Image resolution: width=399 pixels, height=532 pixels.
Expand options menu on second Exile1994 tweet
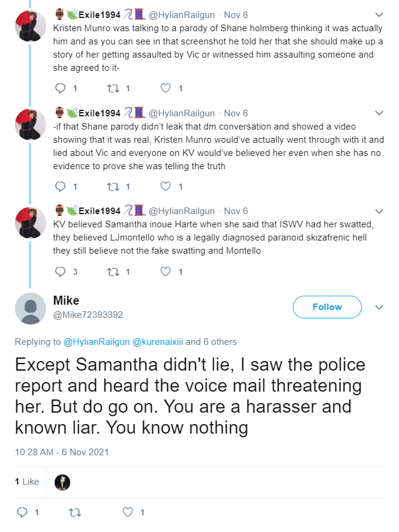point(379,113)
